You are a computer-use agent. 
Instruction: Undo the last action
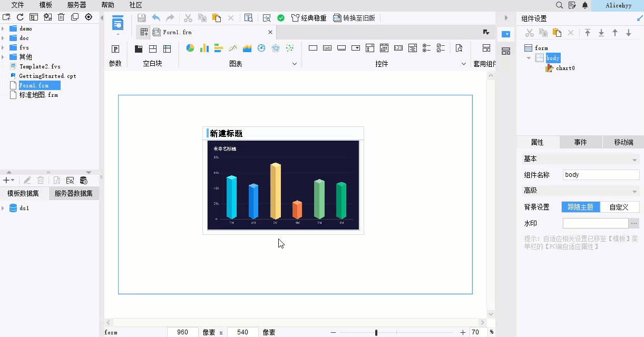pos(156,18)
